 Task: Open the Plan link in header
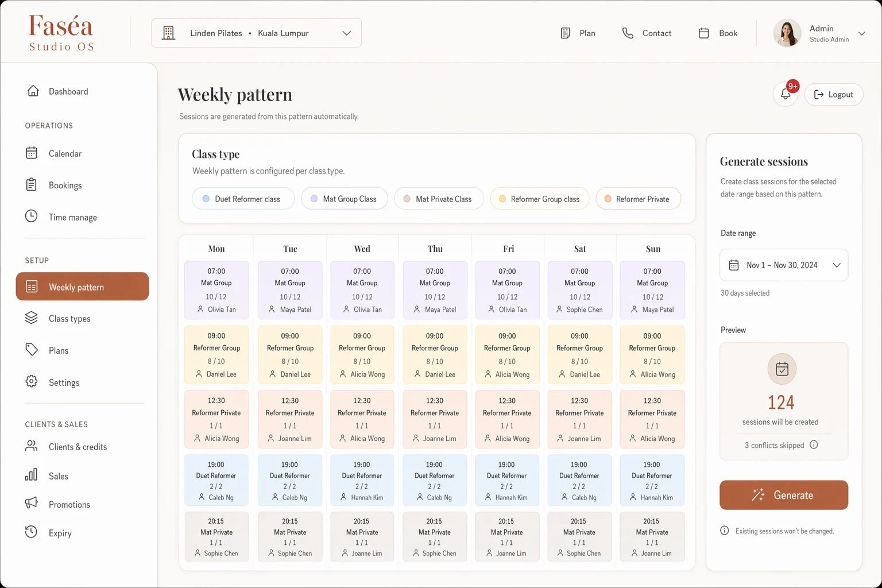(587, 33)
